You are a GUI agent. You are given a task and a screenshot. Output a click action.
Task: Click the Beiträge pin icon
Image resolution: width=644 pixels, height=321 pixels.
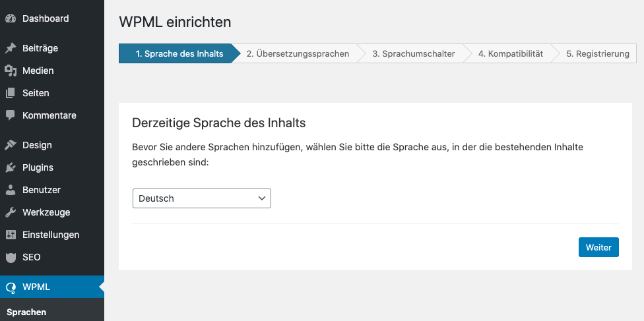click(11, 48)
